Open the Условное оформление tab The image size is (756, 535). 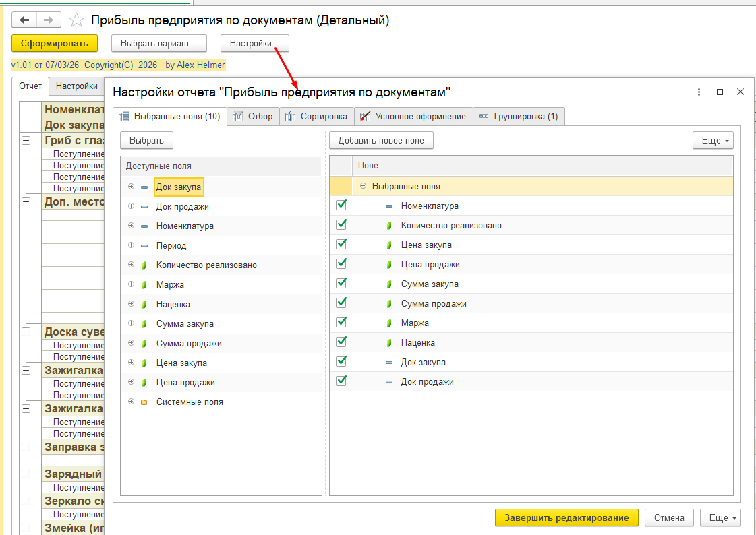413,117
